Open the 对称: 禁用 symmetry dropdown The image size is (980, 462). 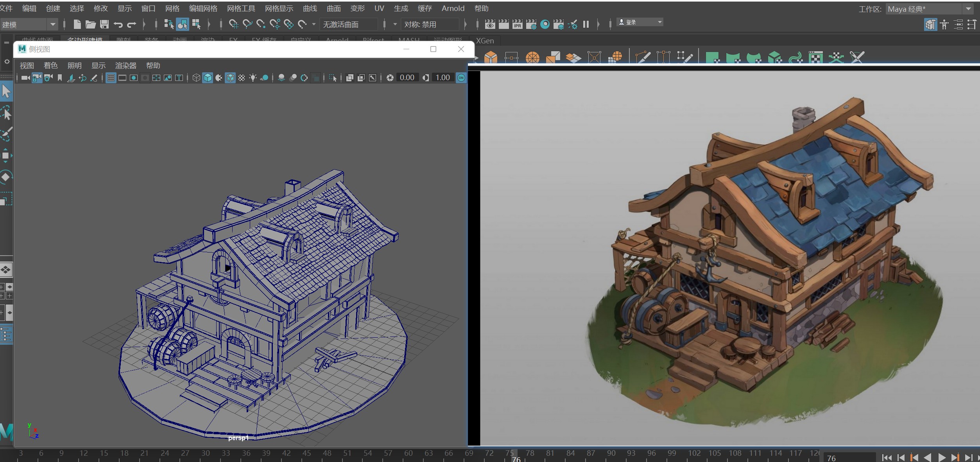(x=430, y=25)
